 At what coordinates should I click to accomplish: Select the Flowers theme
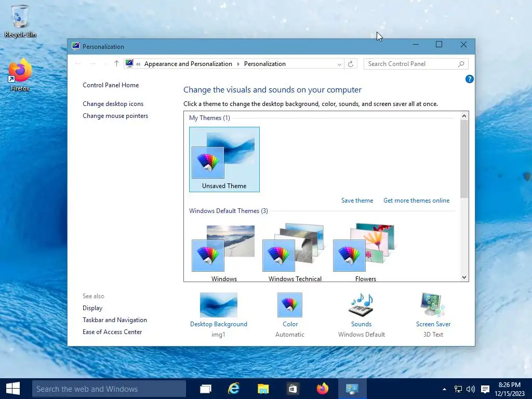pos(365,253)
